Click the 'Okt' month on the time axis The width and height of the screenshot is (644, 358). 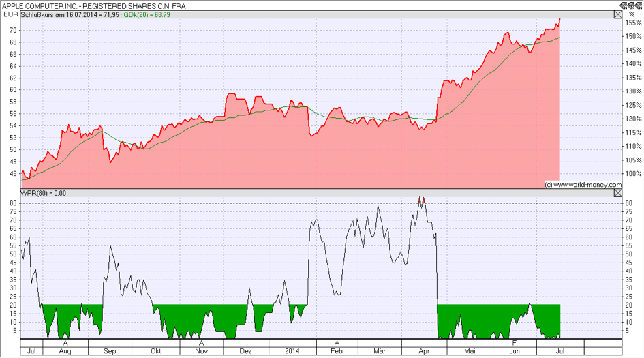coord(155,351)
